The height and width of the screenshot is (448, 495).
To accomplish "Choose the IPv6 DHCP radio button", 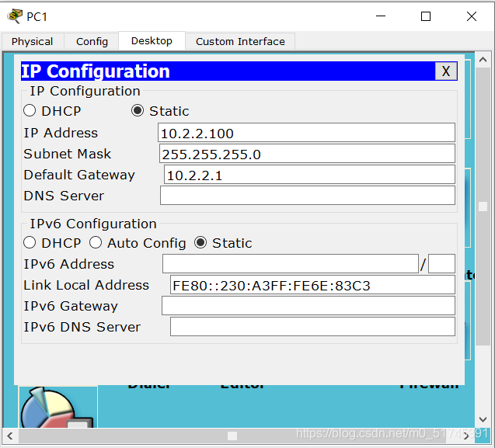I will pos(30,243).
